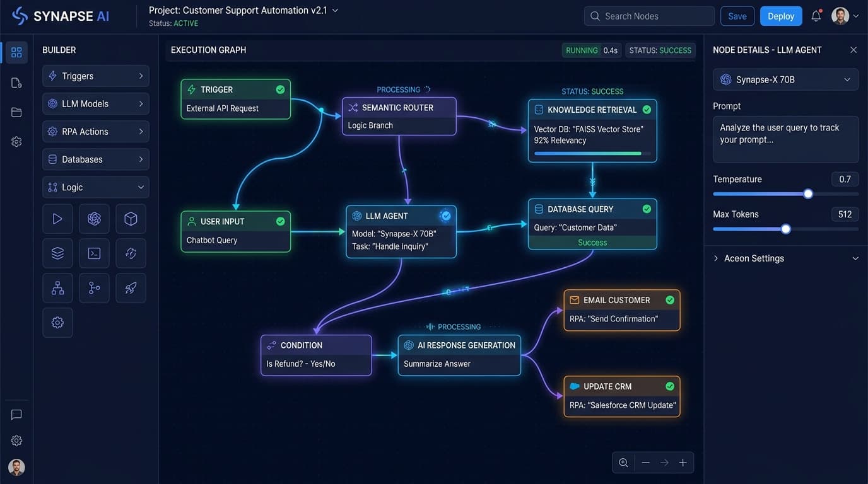Image resolution: width=868 pixels, height=484 pixels.
Task: Close the Node Details panel
Action: 853,50
